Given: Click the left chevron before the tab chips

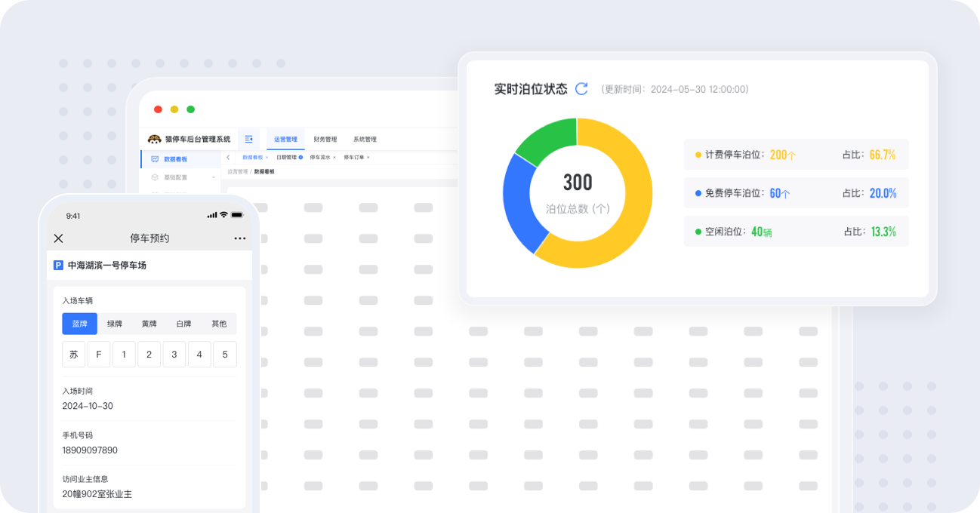Looking at the screenshot, I should coord(228,158).
